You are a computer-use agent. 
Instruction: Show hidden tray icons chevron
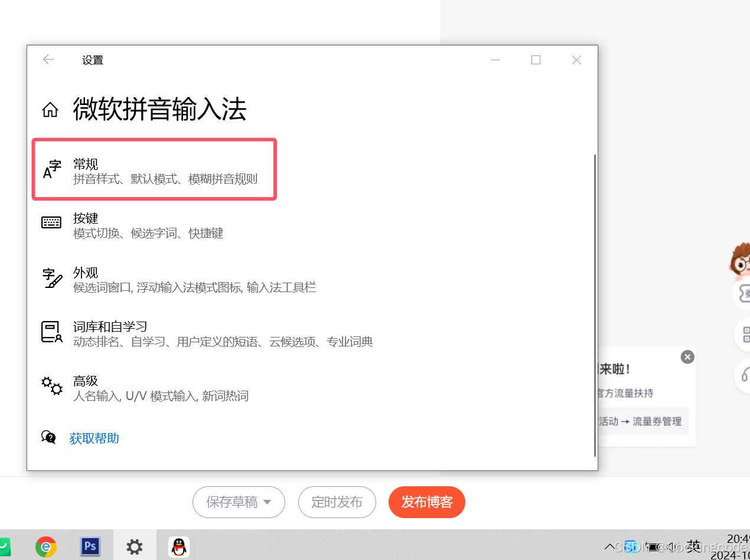point(609,546)
